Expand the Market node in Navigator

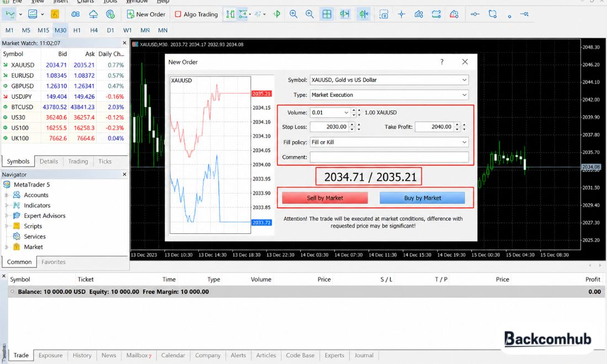[6, 247]
